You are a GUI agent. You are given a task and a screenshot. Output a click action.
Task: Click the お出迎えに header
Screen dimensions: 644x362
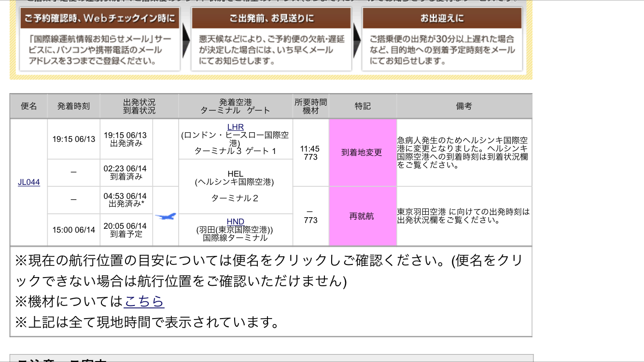pyautogui.click(x=442, y=18)
